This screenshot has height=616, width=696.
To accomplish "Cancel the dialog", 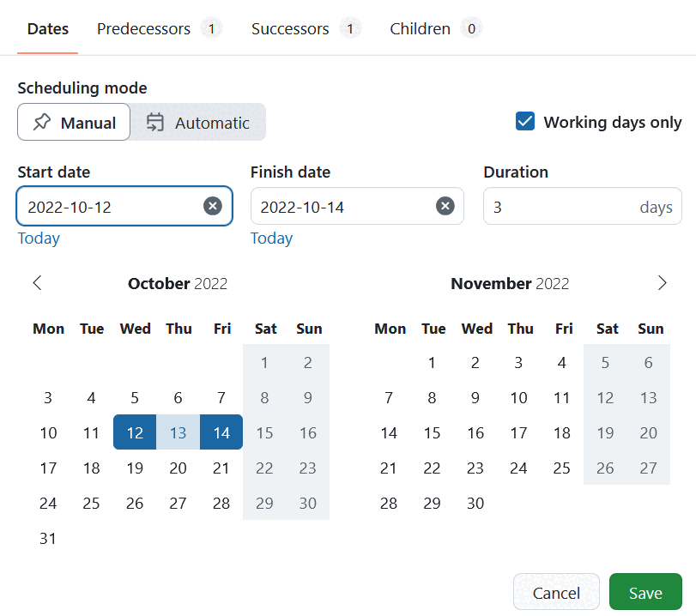I will [x=556, y=591].
